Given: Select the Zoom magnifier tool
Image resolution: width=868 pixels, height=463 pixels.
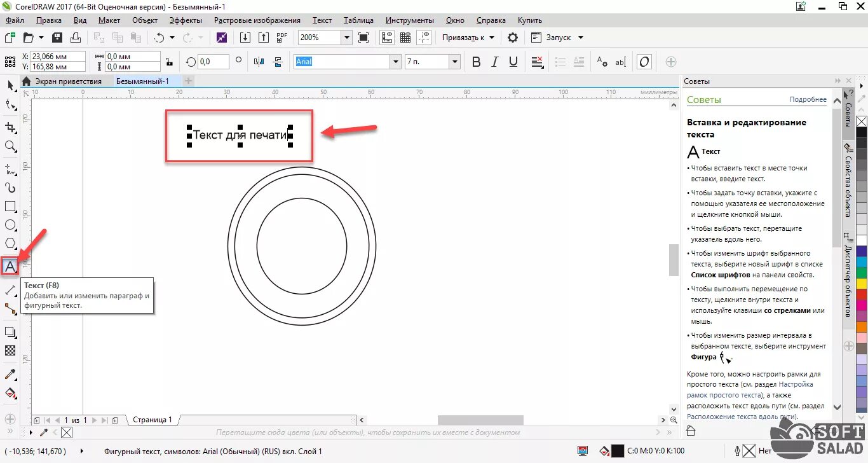Looking at the screenshot, I should pyautogui.click(x=10, y=146).
